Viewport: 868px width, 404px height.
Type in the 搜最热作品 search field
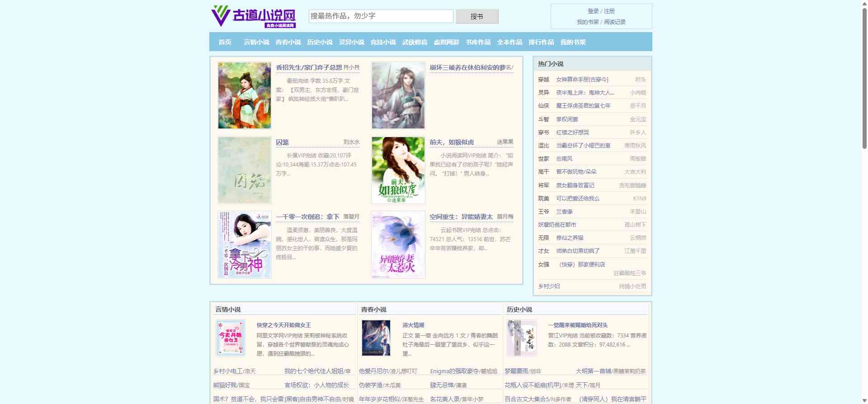(381, 16)
